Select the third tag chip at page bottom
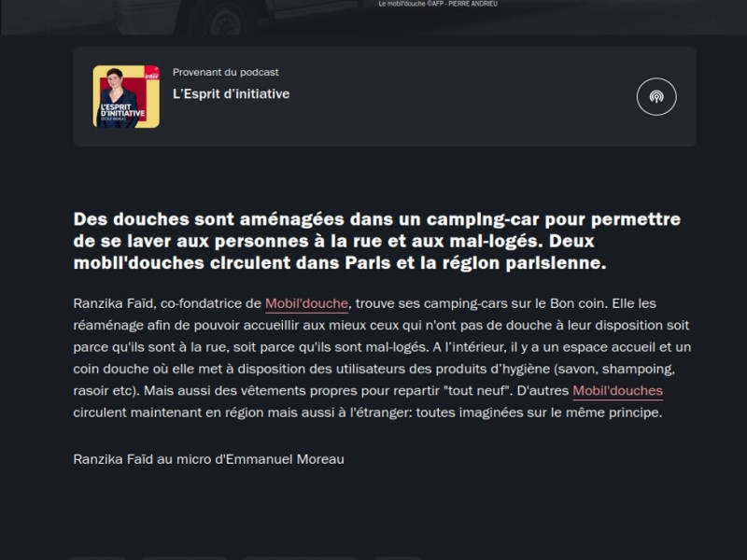 300,558
